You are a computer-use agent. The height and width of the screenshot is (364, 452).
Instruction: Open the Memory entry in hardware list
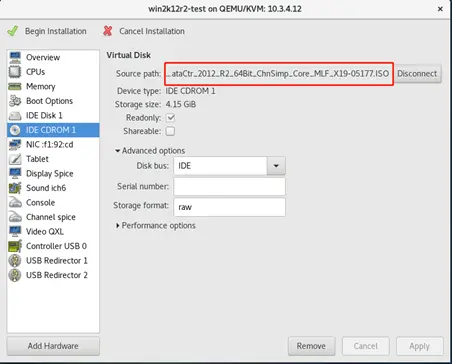(x=53, y=86)
